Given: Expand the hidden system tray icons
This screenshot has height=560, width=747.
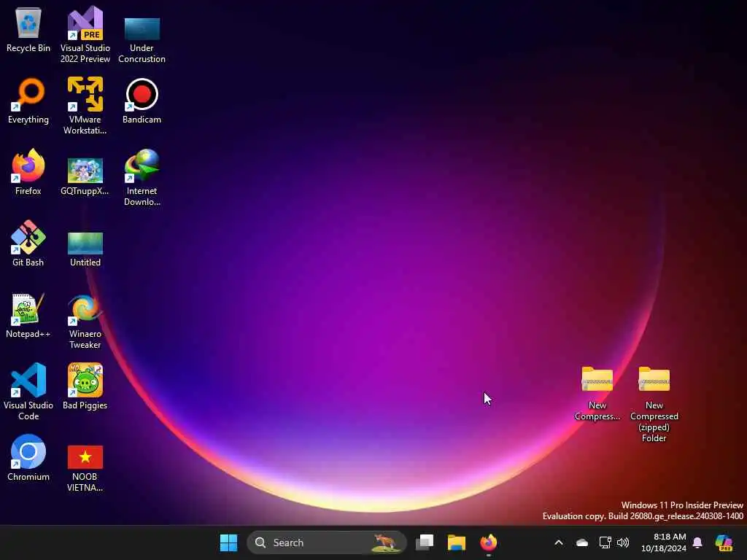Looking at the screenshot, I should (559, 542).
